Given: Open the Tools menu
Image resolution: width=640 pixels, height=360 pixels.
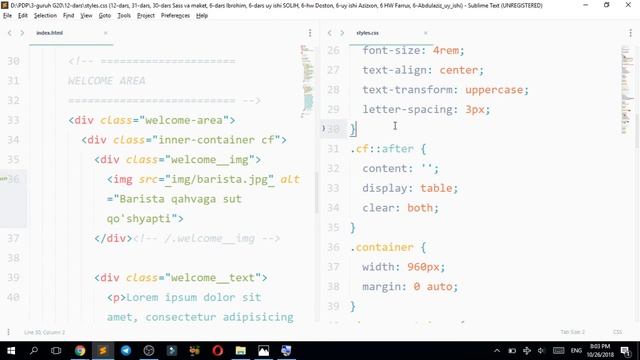Looking at the screenshot, I should pos(124,16).
